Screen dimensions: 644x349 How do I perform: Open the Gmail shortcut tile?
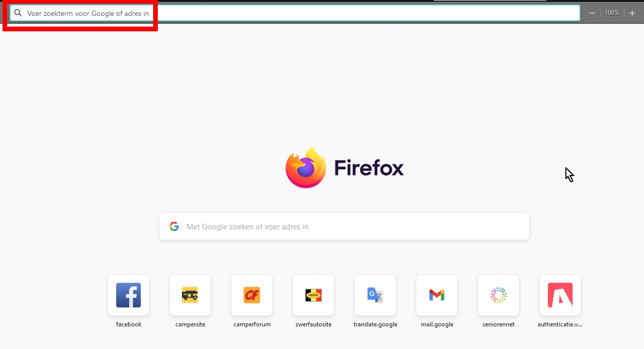click(437, 295)
